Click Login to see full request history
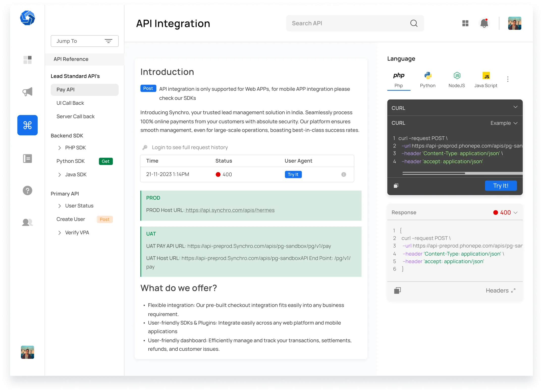Viewport: 543px width, 392px height. click(190, 147)
